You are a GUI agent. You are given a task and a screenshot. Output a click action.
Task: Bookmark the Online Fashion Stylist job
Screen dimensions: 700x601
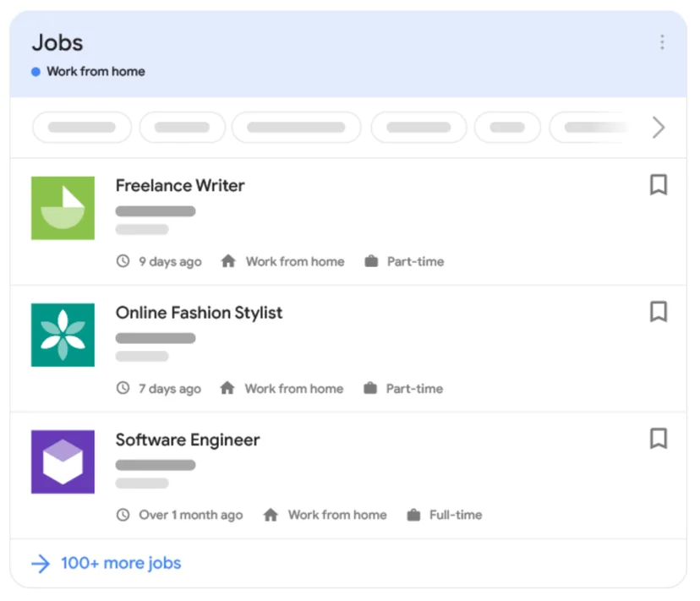click(659, 312)
